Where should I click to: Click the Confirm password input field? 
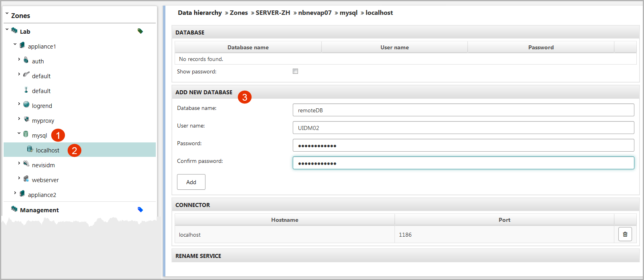tap(463, 163)
